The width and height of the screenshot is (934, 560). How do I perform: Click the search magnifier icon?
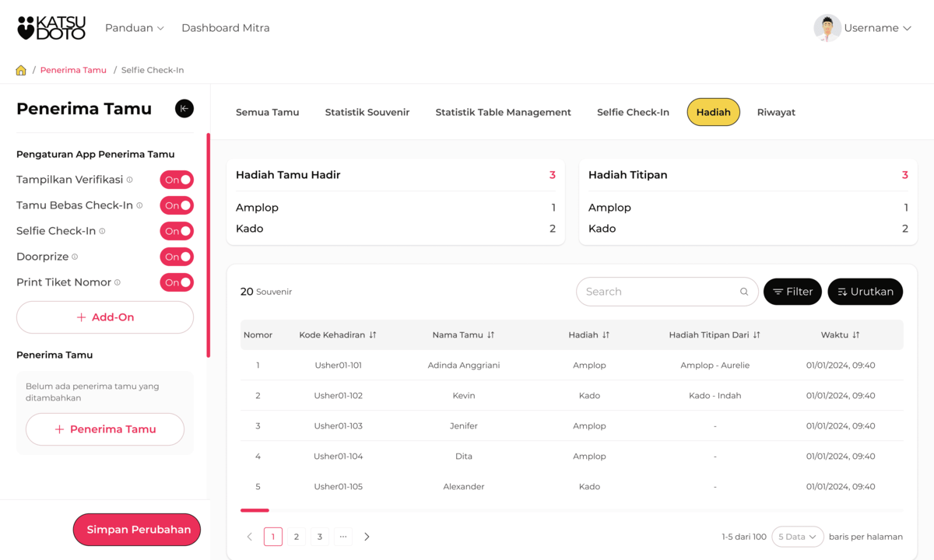(744, 292)
